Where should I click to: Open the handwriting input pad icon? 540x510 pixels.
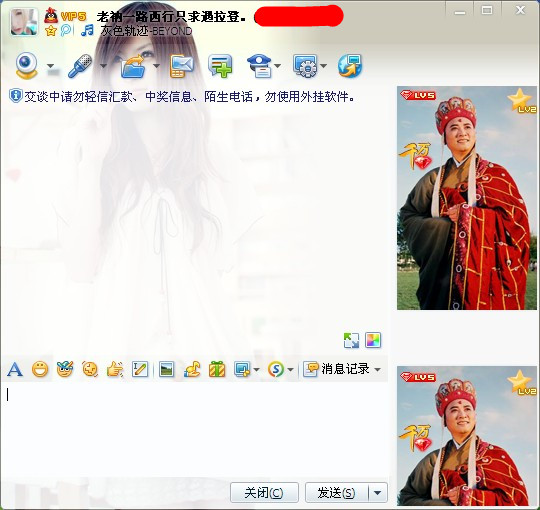click(140, 370)
